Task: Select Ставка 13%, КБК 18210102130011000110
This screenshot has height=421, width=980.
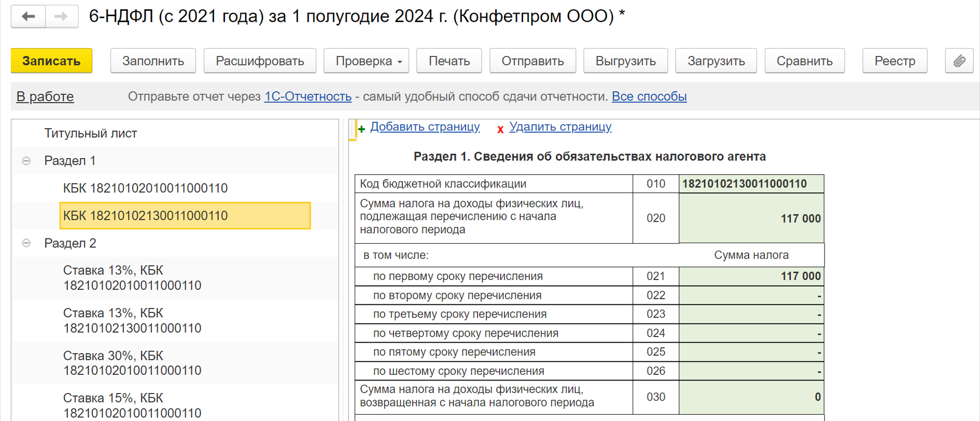Action: (x=132, y=320)
